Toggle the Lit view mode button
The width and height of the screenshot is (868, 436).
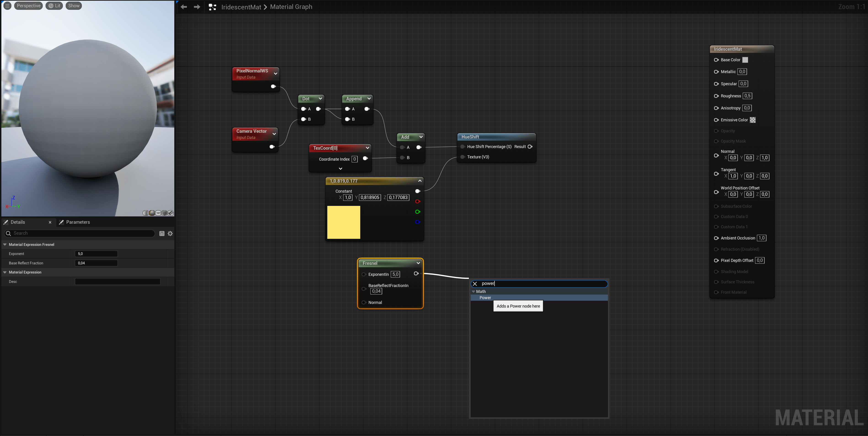54,6
